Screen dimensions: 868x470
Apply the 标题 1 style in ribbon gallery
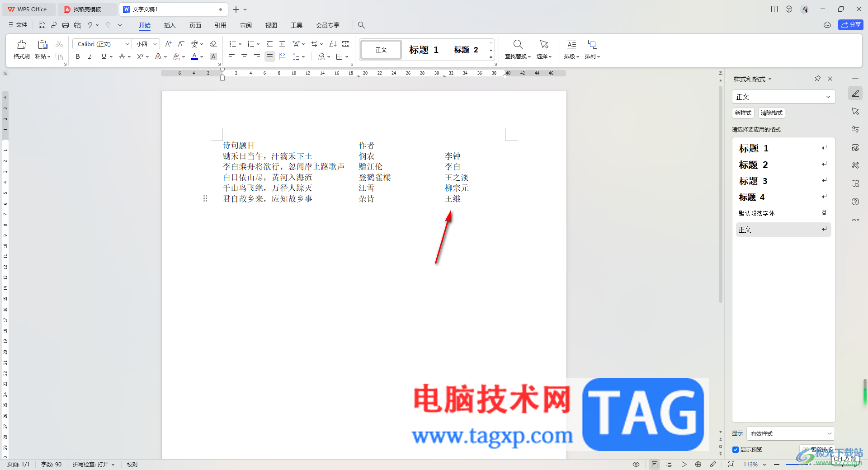424,50
